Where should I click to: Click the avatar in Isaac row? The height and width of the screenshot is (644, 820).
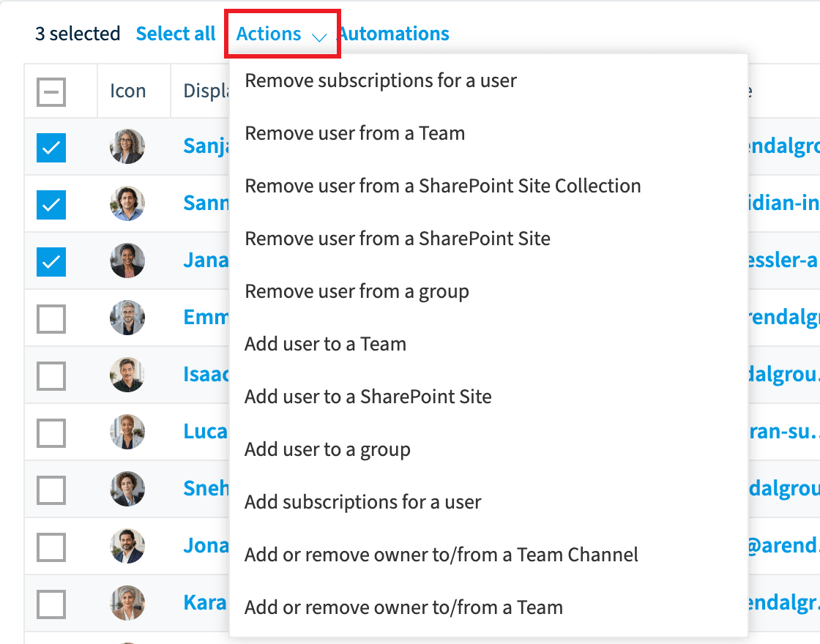pos(127,374)
